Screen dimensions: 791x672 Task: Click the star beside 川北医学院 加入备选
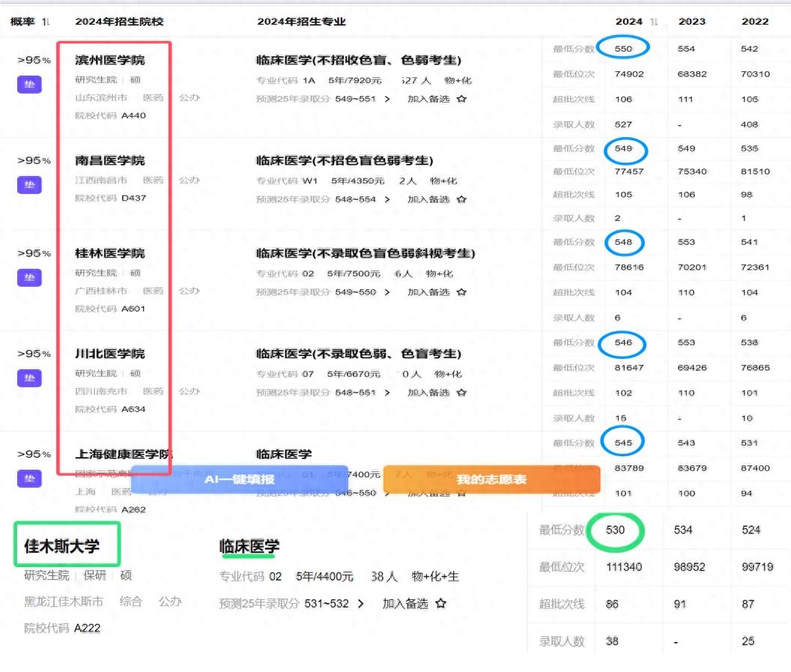pyautogui.click(x=461, y=393)
